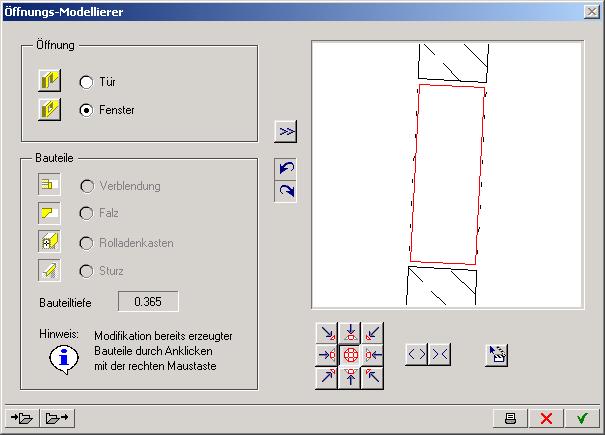This screenshot has height=435, width=605.
Task: Select the Fenster radio option
Action: [86, 110]
